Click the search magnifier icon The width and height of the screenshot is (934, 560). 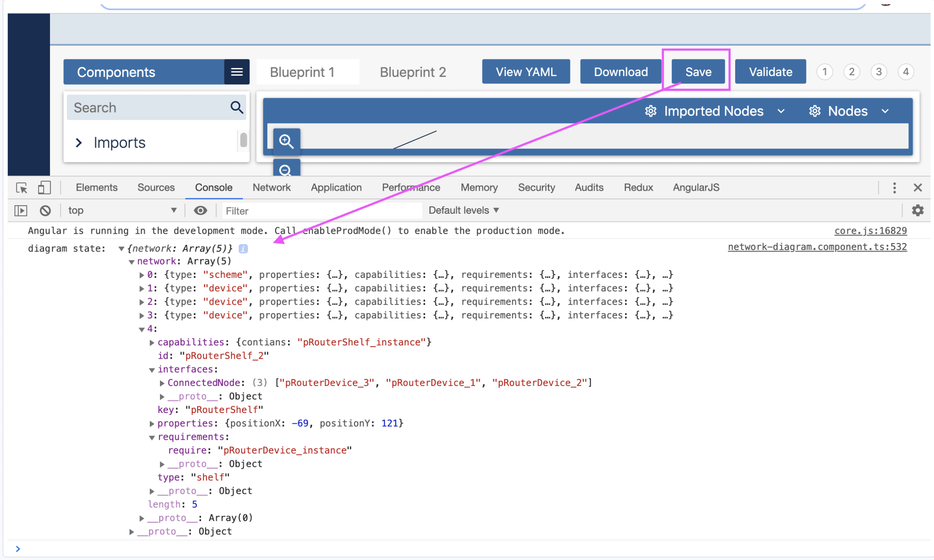(236, 107)
